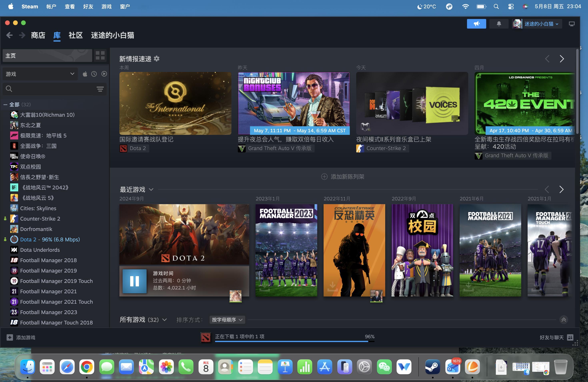Show next news items arrow
Image resolution: width=588 pixels, height=382 pixels.
coord(562,59)
